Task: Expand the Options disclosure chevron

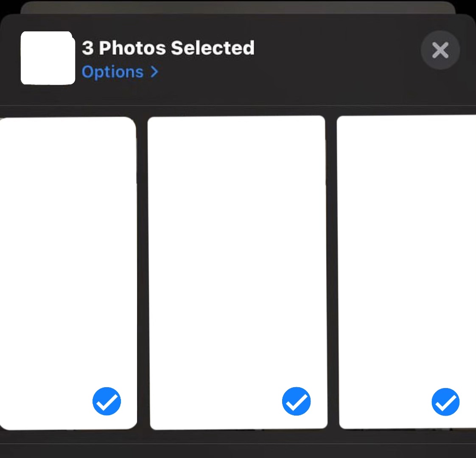Action: (154, 72)
